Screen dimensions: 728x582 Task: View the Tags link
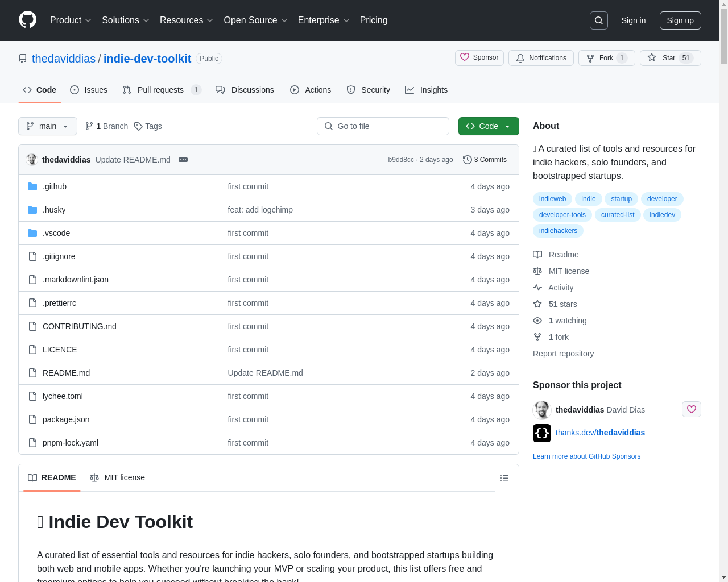(x=148, y=126)
